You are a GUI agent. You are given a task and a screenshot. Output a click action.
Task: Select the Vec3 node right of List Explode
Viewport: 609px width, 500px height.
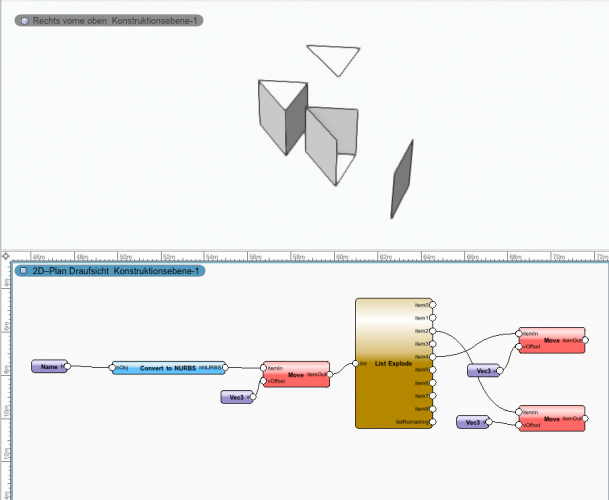pyautogui.click(x=483, y=371)
